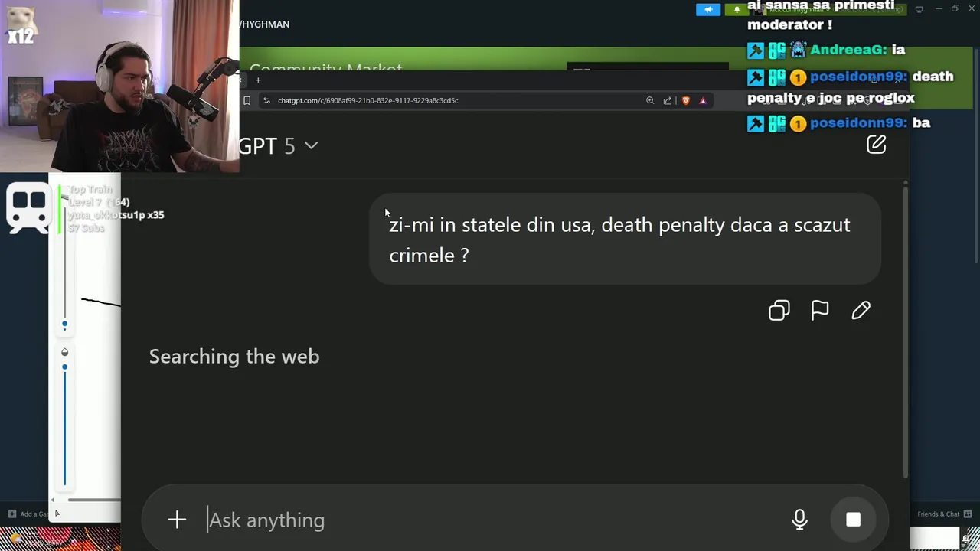Open Brave Shields lion icon
The width and height of the screenshot is (980, 551).
(x=686, y=100)
